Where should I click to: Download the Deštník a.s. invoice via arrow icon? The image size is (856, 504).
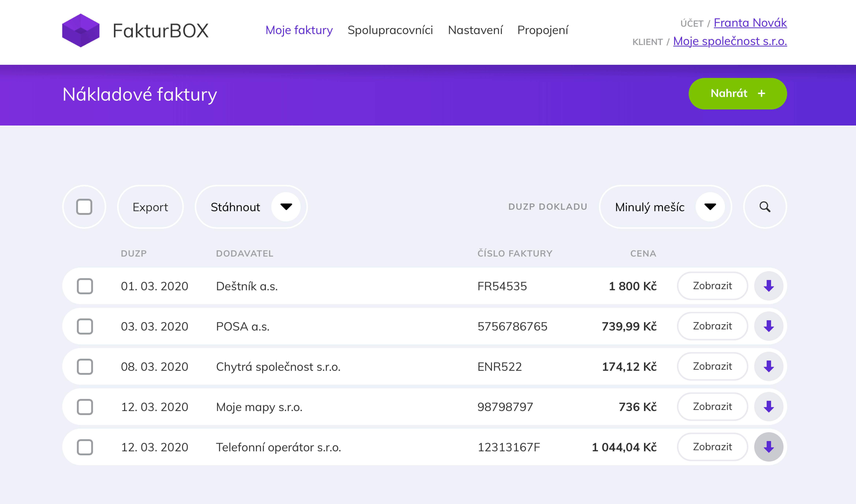tap(769, 286)
